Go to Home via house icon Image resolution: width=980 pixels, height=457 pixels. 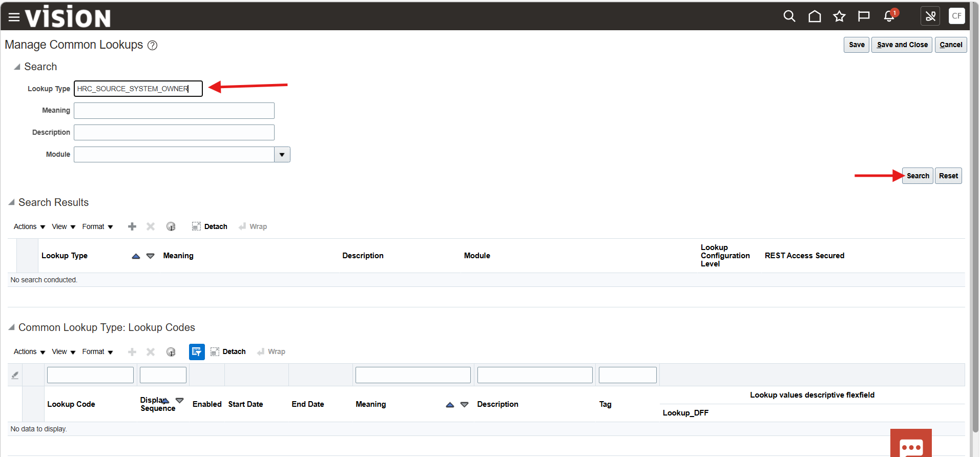pos(814,16)
